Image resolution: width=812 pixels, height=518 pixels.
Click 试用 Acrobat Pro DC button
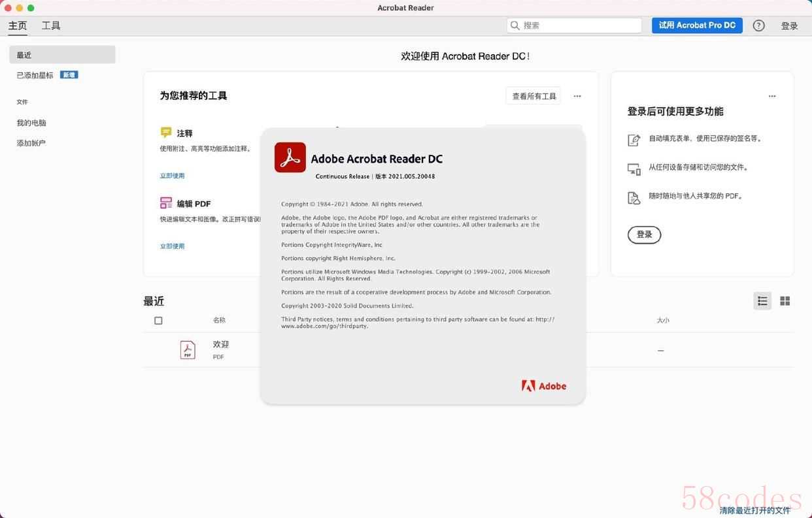pyautogui.click(x=697, y=25)
